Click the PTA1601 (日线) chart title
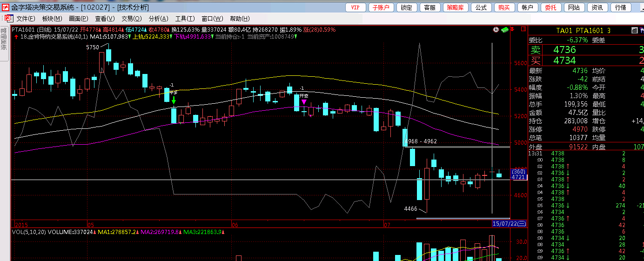 (32, 29)
